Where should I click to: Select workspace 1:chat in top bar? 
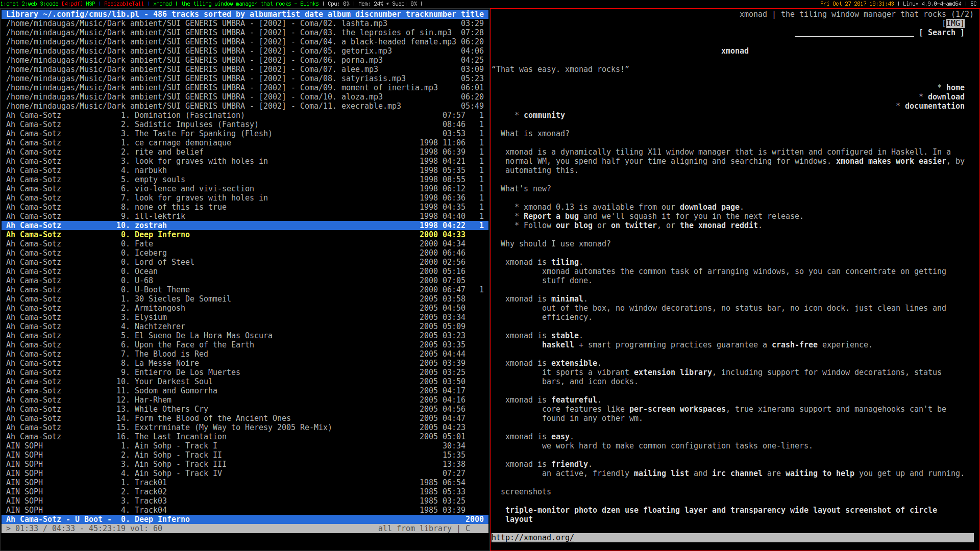(10, 4)
